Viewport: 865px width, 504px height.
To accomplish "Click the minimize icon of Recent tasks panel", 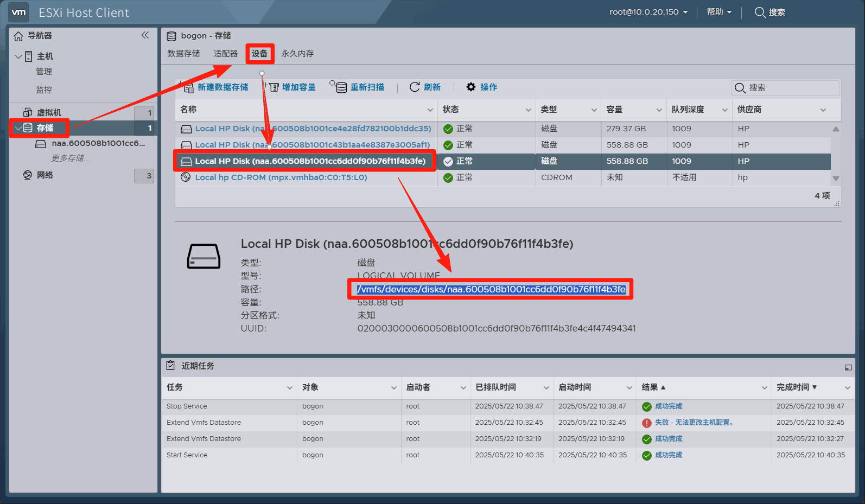I will [848, 367].
